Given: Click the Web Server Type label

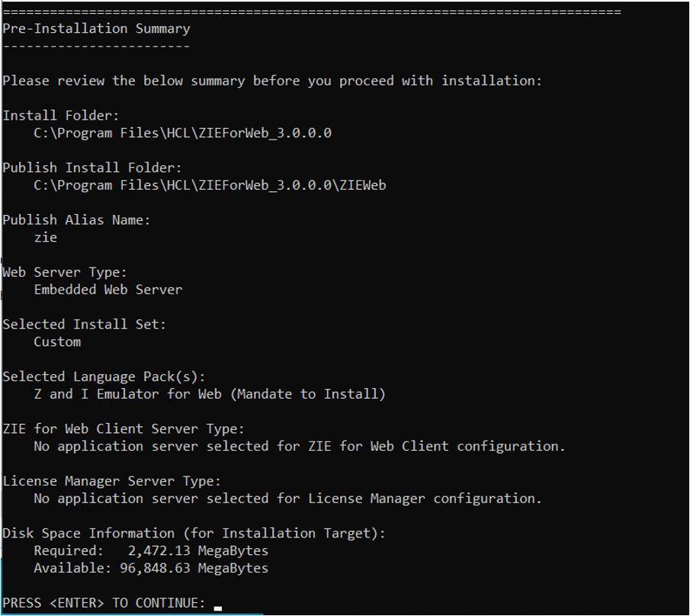Looking at the screenshot, I should pos(65,272).
